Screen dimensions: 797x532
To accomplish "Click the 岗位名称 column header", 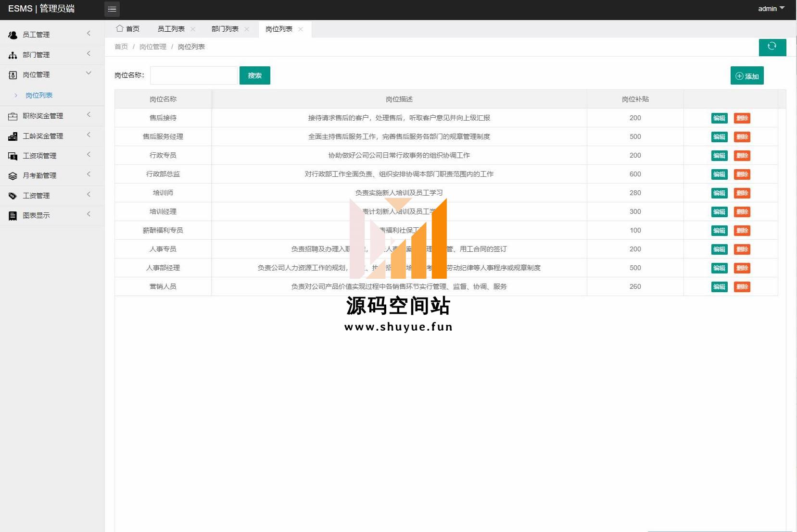I will 163,99.
